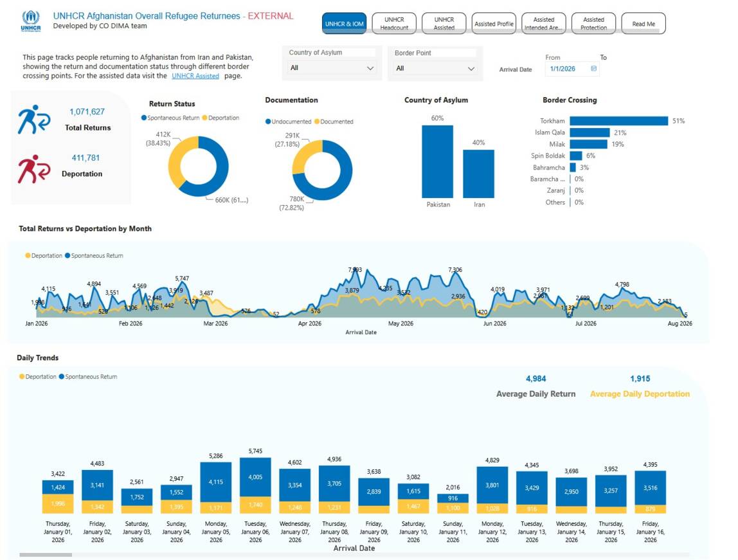Select the Sunday January 11 blue bar 916
Viewport: 738px width, 560px height.
point(453,498)
